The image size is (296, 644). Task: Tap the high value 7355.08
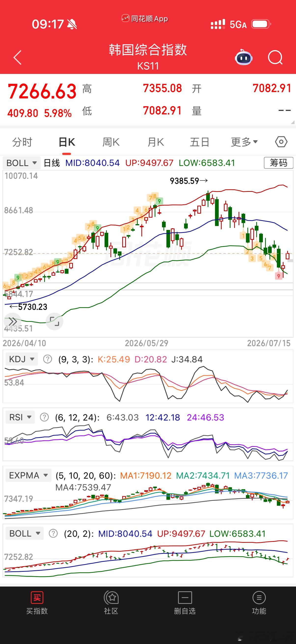click(162, 88)
